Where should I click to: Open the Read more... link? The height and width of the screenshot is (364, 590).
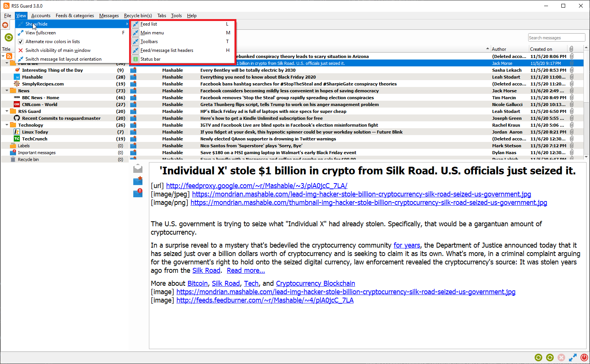click(x=246, y=271)
